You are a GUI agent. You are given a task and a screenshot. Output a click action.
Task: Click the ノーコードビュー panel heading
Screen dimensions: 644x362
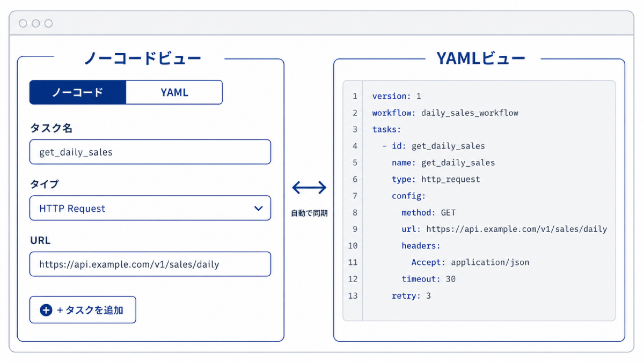pos(142,58)
